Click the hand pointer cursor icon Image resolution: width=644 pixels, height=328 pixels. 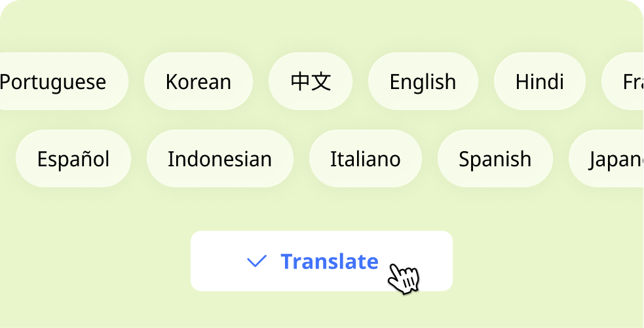pyautogui.click(x=403, y=278)
